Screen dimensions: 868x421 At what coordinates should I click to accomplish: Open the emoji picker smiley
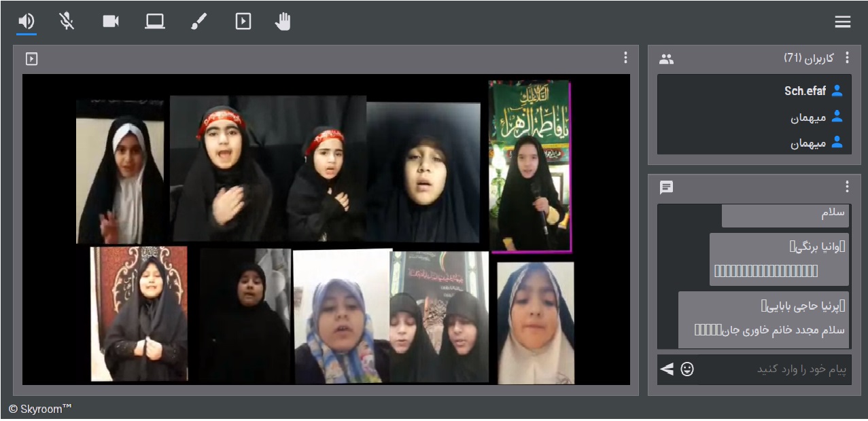[687, 369]
